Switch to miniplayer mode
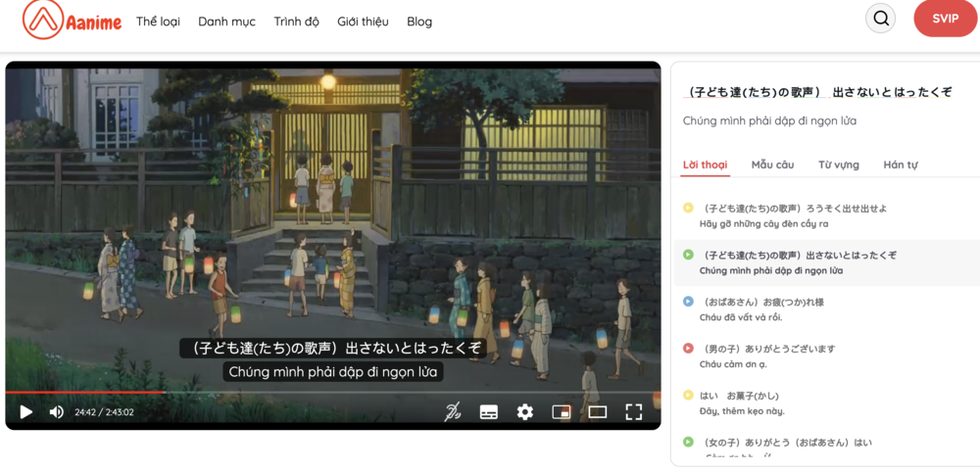 pos(562,412)
